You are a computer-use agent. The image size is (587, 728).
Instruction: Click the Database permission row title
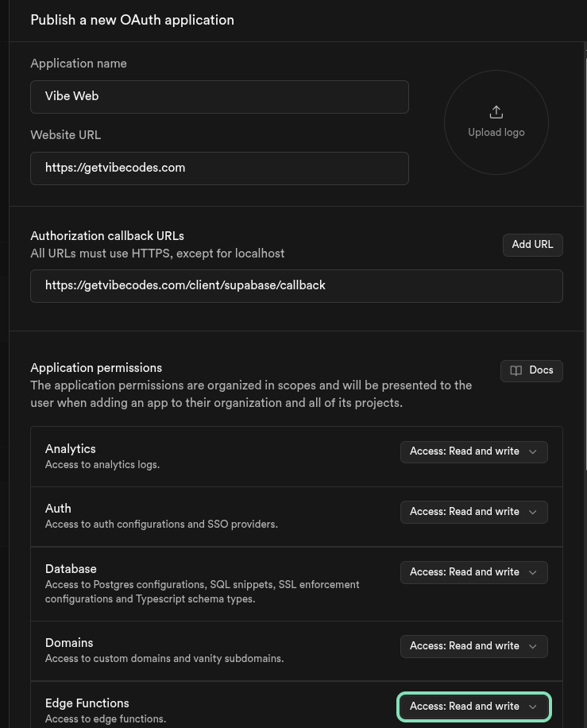pos(71,569)
